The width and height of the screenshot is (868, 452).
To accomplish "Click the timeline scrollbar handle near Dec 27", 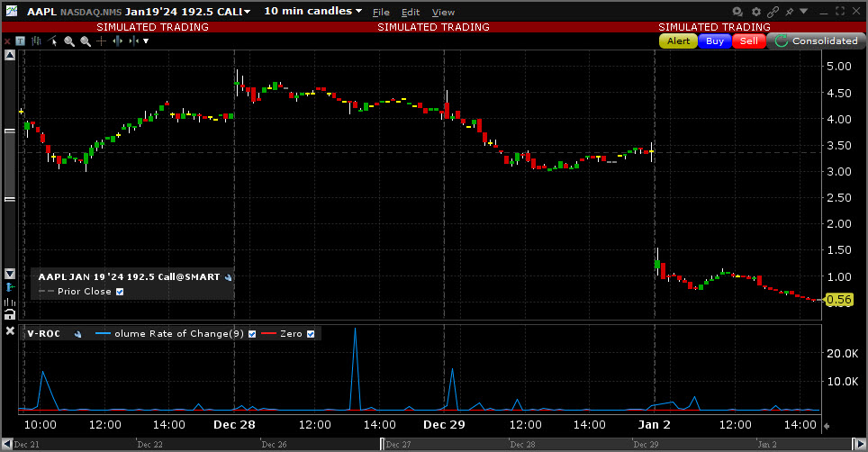I will (x=382, y=444).
